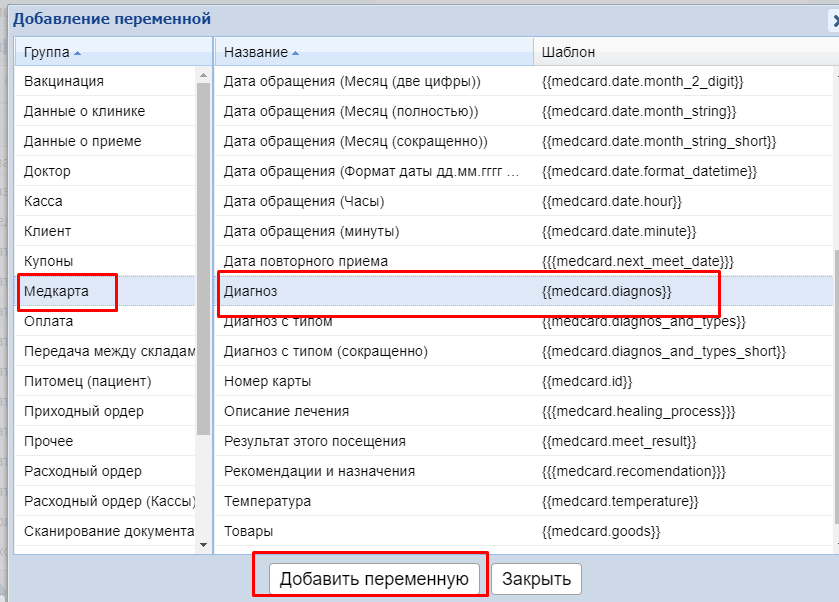
Task: Select Рекомендации и назначения variable
Action: click(319, 471)
